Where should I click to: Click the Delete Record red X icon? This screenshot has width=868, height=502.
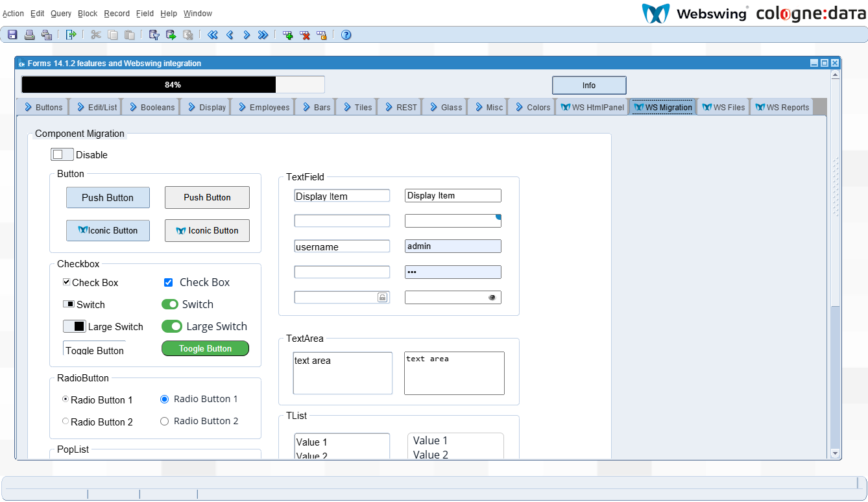pyautogui.click(x=305, y=35)
